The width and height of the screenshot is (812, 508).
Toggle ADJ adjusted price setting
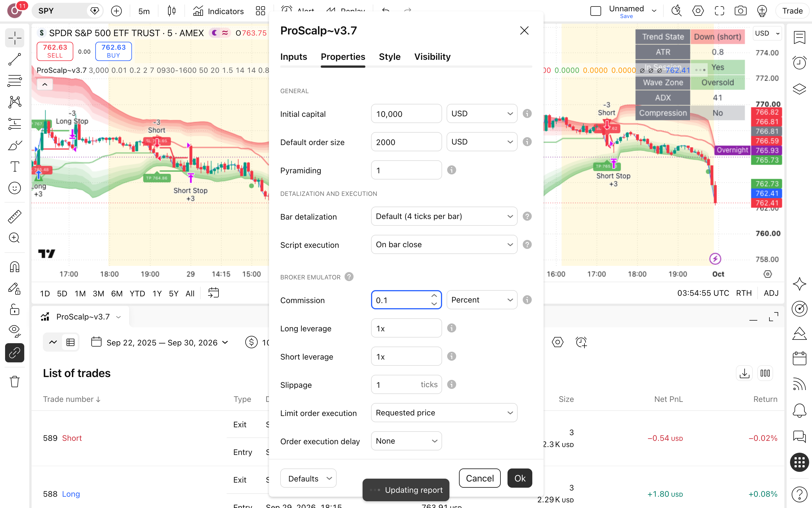tap(771, 293)
